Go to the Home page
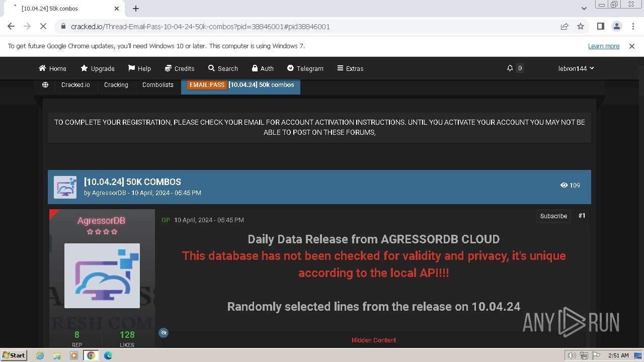Image resolution: width=644 pixels, height=362 pixels. click(52, 68)
